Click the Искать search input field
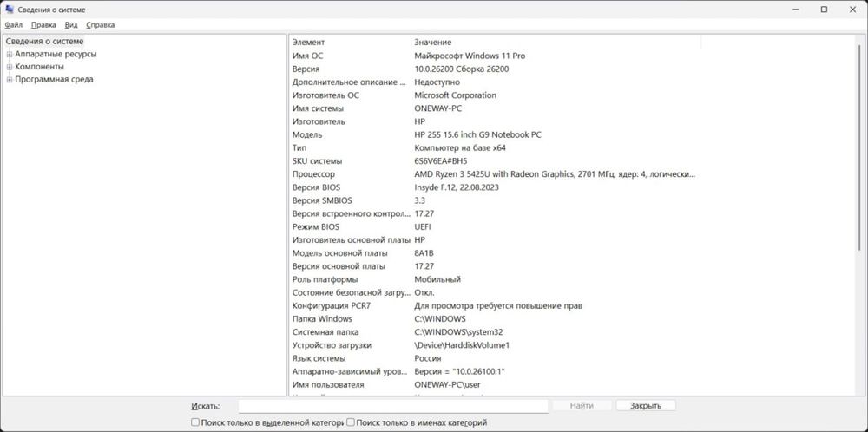Image resolution: width=868 pixels, height=432 pixels. 393,406
